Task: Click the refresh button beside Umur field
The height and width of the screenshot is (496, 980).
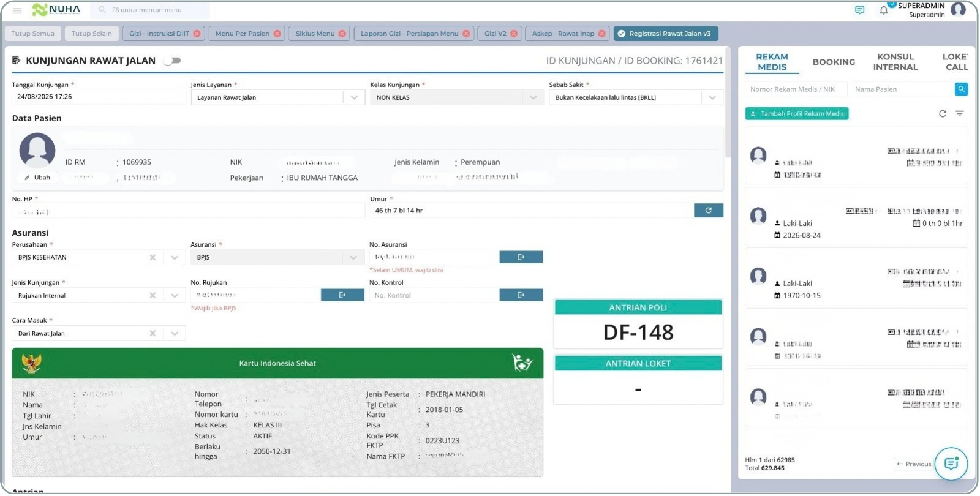Action: point(709,211)
